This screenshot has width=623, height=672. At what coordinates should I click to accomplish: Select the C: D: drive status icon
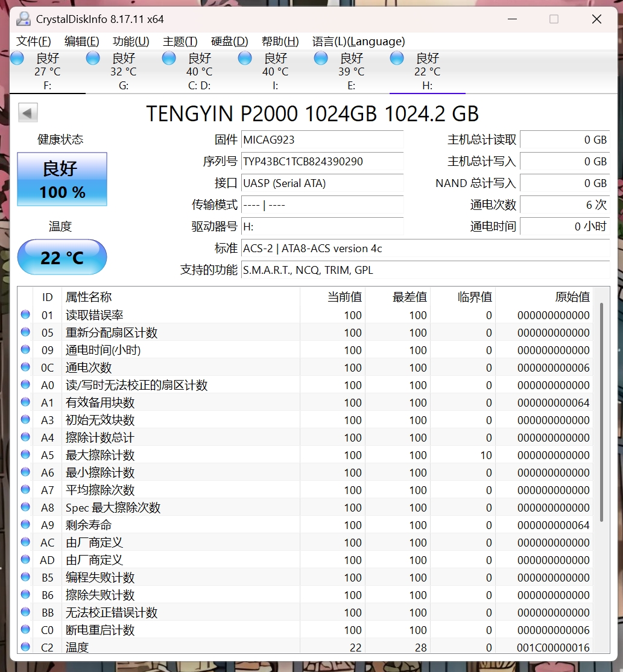(169, 59)
